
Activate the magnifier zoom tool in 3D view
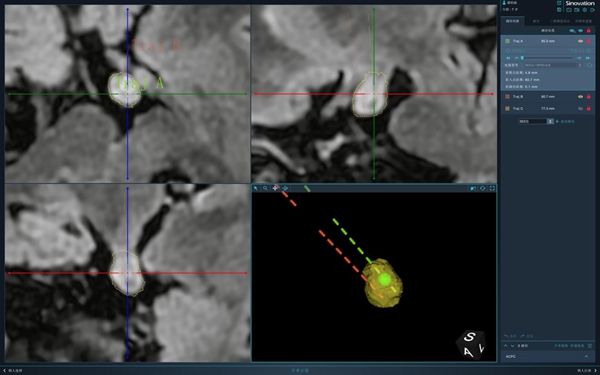[x=265, y=188]
